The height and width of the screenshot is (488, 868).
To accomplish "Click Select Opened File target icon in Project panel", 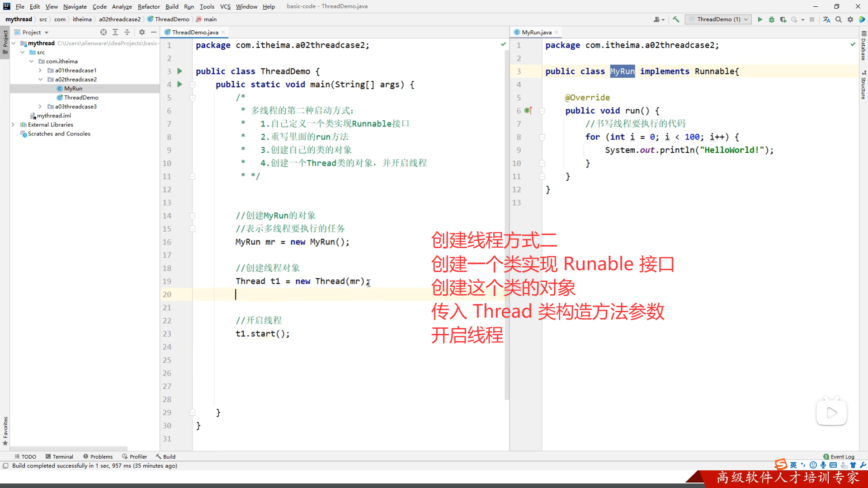I will (x=104, y=32).
